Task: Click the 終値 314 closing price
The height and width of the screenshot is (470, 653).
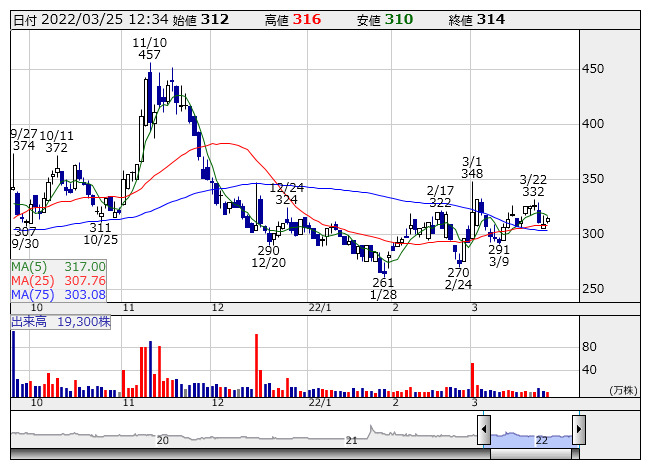Action: pos(476,20)
